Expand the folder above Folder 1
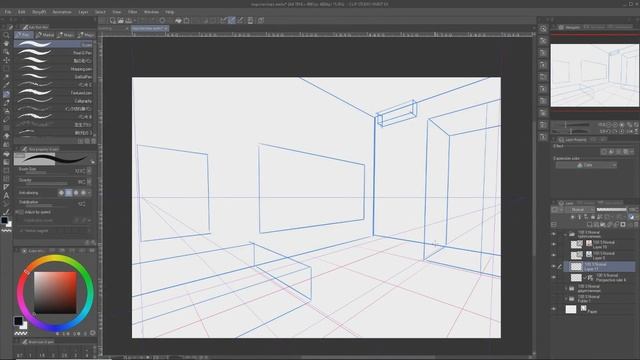 pos(566,288)
